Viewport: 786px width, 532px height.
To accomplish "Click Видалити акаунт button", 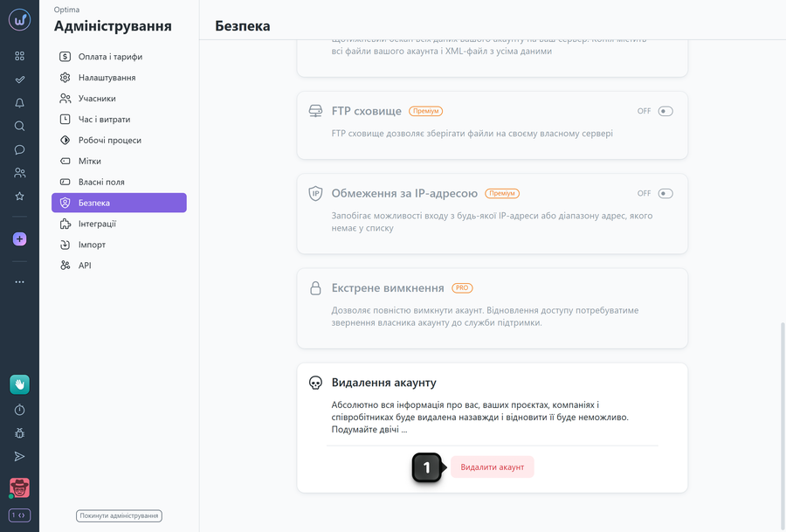I will point(492,466).
